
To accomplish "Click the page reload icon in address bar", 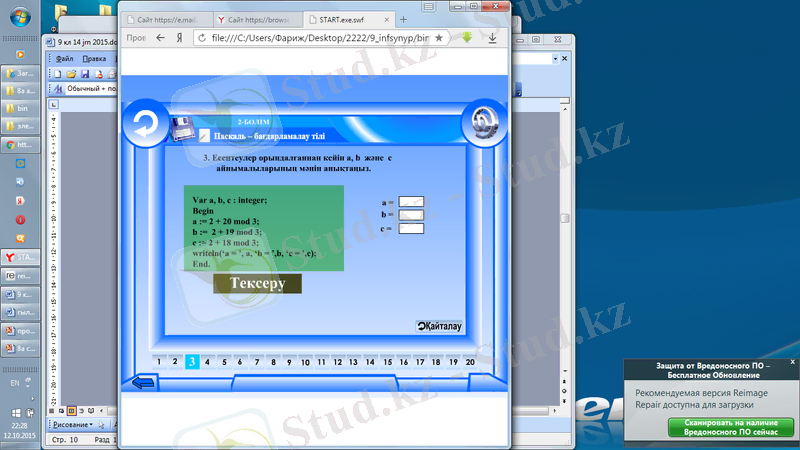I will [202, 38].
